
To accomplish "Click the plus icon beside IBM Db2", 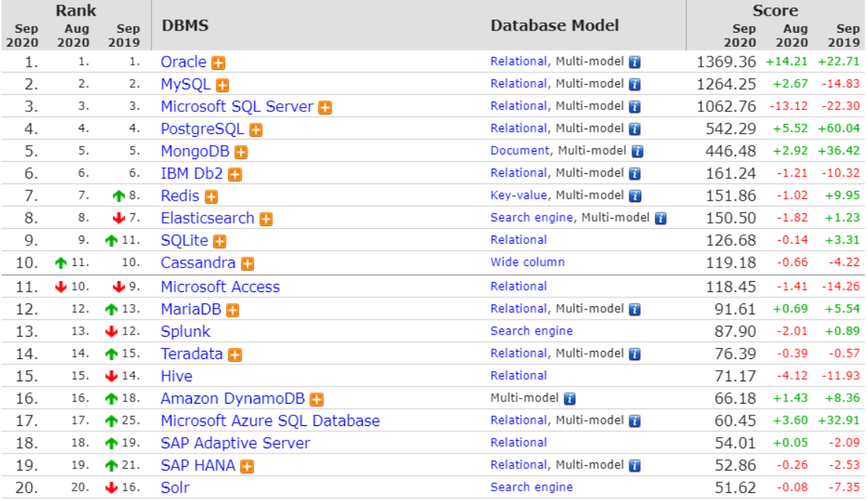I will (x=236, y=175).
